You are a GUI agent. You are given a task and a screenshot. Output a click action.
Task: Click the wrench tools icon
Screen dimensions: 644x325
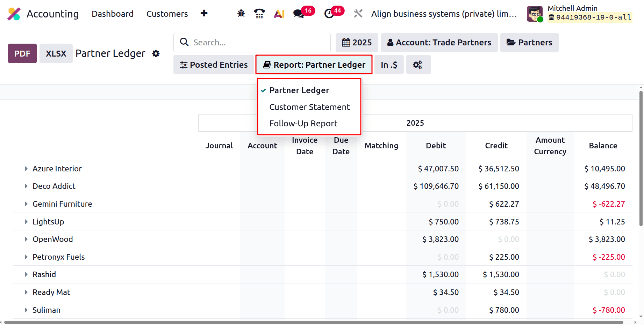point(358,14)
